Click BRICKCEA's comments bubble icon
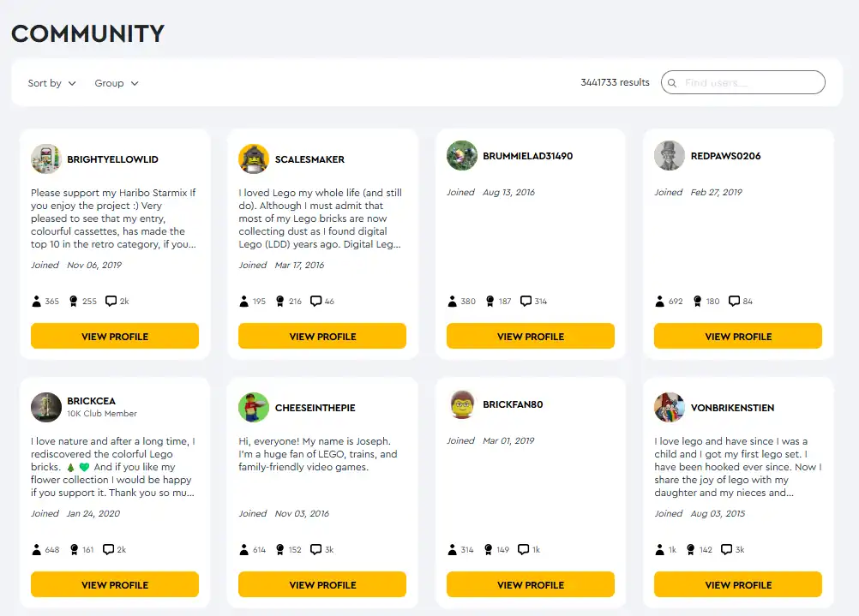 pos(109,549)
